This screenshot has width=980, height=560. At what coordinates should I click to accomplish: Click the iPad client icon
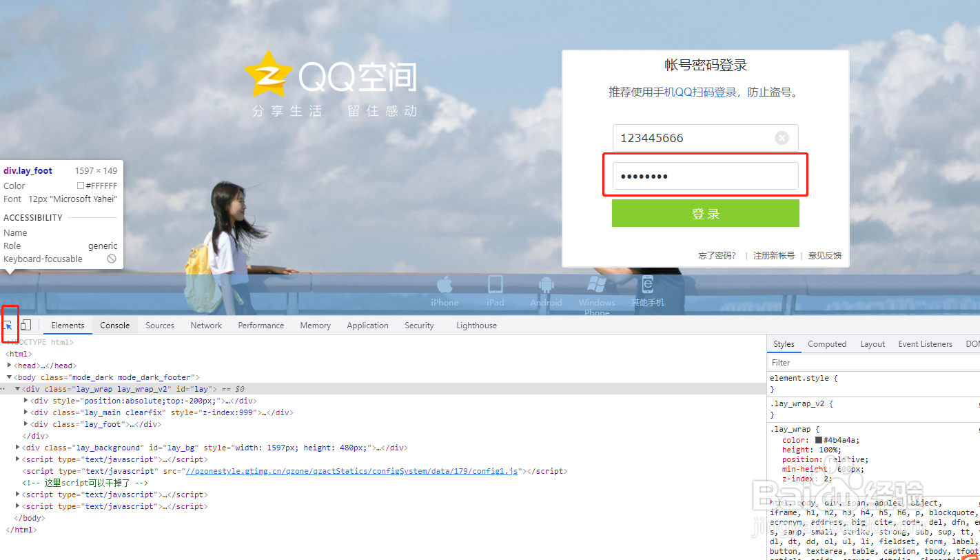coord(496,285)
